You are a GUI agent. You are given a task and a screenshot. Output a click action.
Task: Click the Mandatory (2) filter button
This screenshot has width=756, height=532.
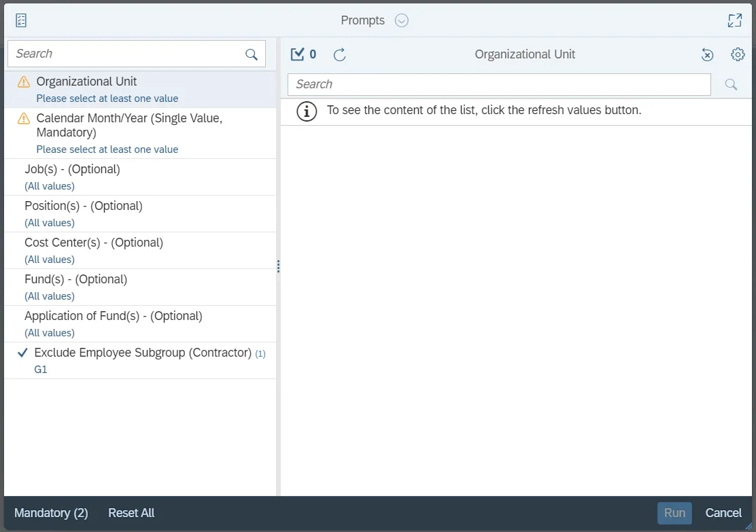[51, 513]
